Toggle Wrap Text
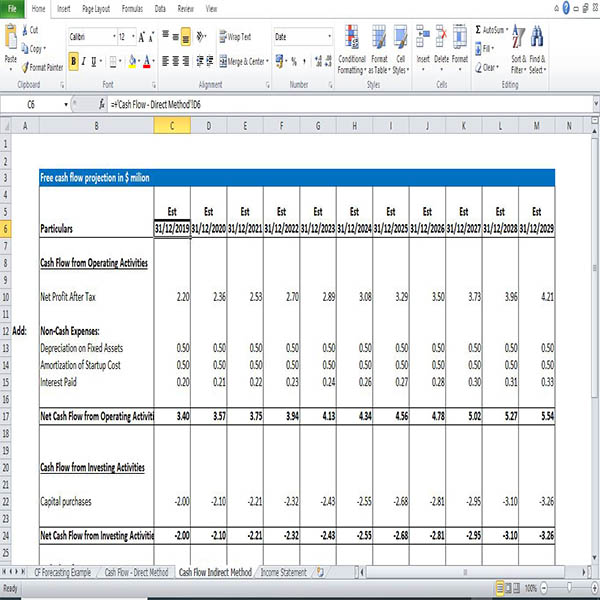This screenshot has width=600, height=600. click(235, 37)
